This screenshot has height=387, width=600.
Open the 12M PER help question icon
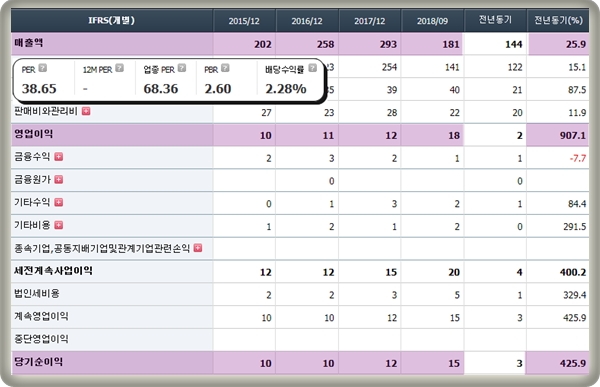pyautogui.click(x=120, y=68)
